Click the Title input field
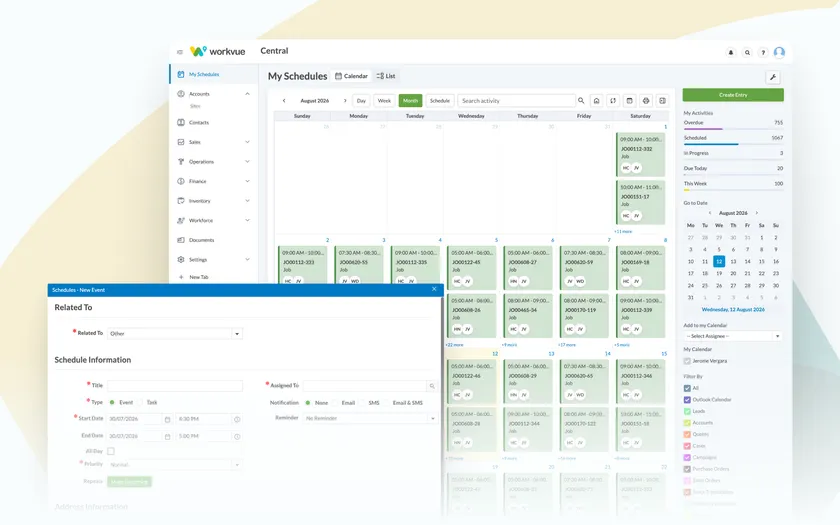Image resolution: width=840 pixels, height=525 pixels. pos(175,386)
